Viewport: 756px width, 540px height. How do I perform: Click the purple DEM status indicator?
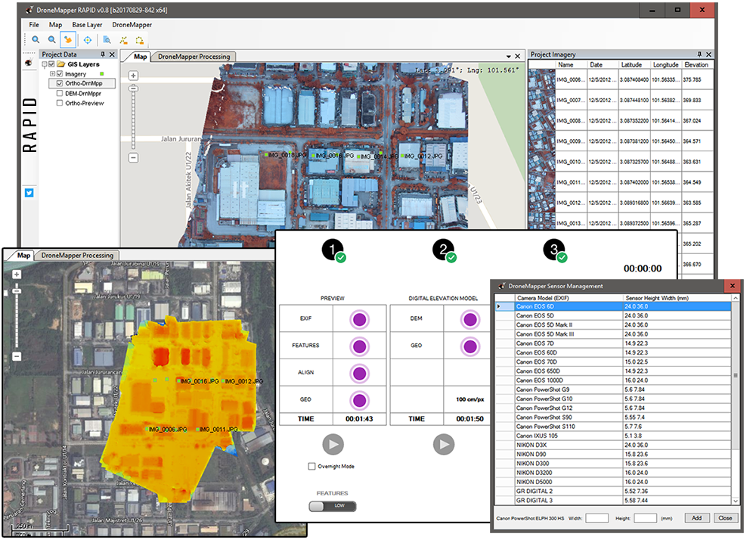[470, 319]
